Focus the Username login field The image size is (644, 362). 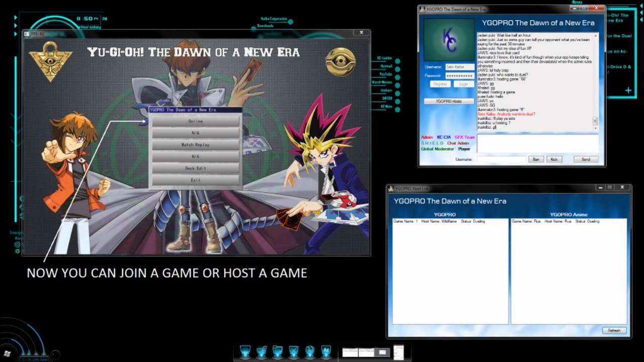[x=459, y=67]
